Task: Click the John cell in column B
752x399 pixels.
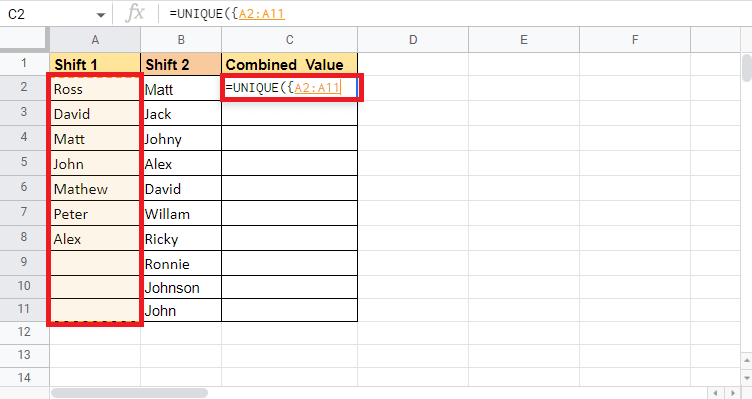Action: click(x=181, y=310)
